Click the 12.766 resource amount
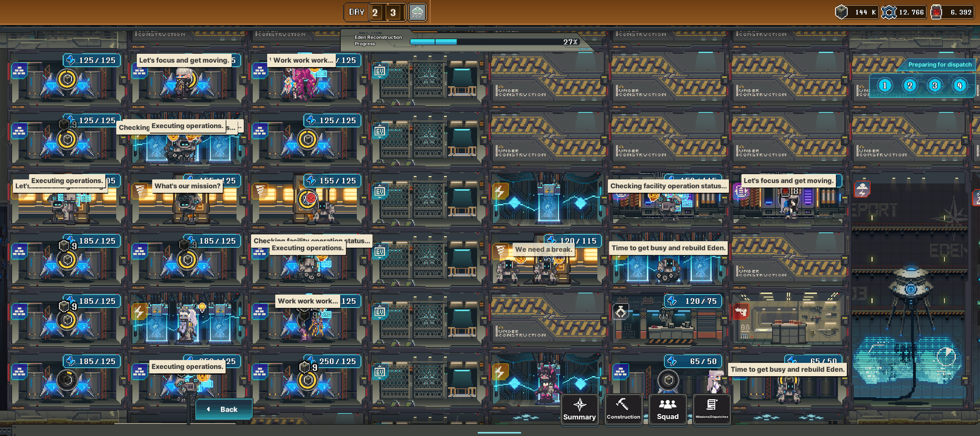 click(x=911, y=12)
